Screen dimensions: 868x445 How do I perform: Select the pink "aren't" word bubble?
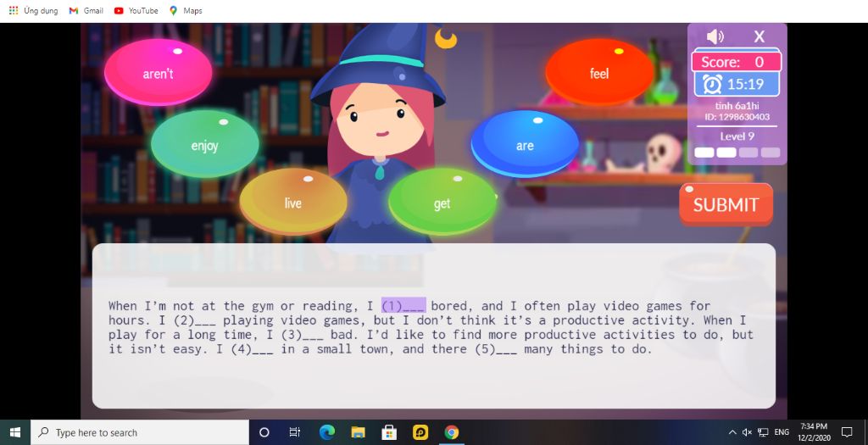[159, 72]
